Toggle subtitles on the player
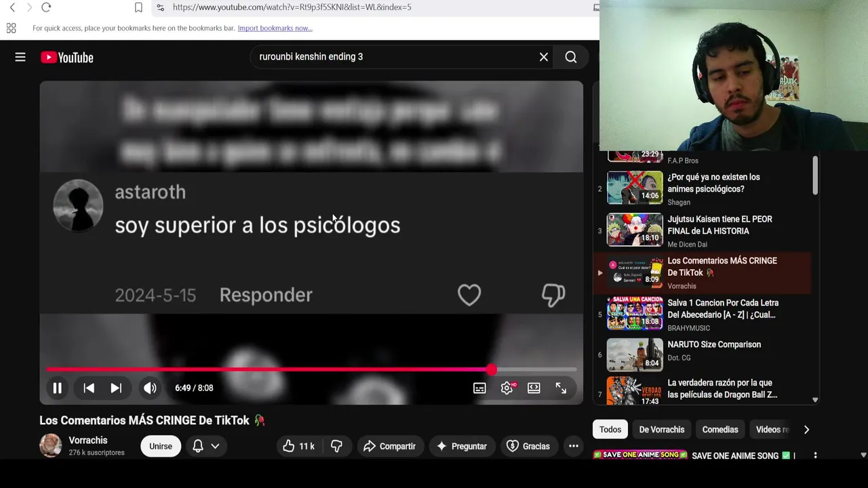Image resolution: width=868 pixels, height=488 pixels. click(479, 388)
